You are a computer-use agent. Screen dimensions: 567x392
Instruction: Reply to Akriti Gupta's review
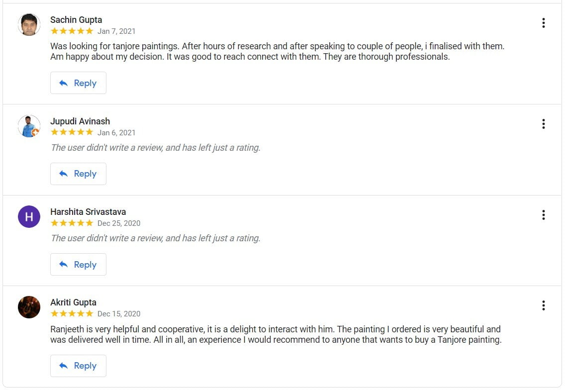[78, 366]
